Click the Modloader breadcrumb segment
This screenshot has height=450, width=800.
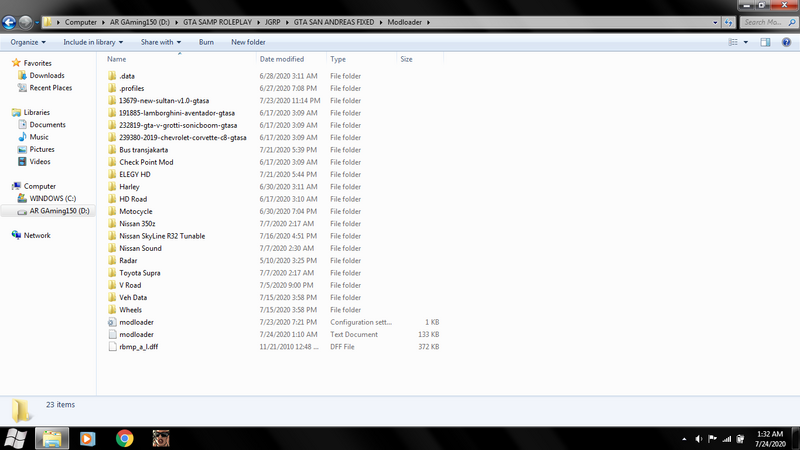(x=405, y=22)
